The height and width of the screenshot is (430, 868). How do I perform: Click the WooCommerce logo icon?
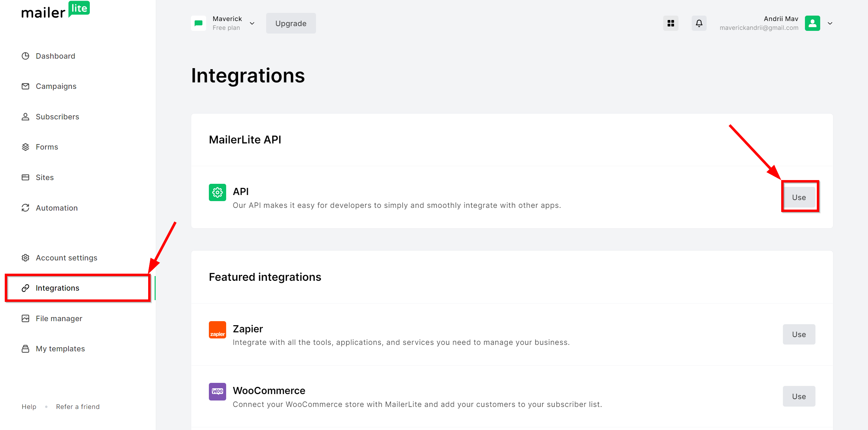click(x=217, y=391)
